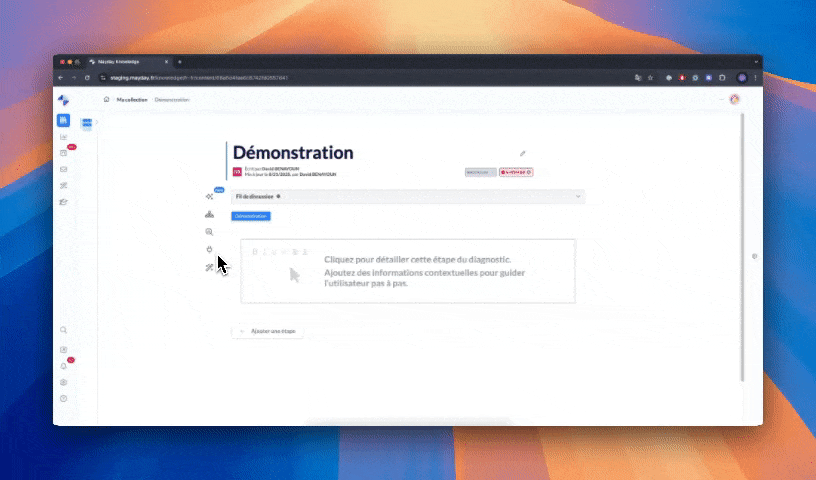Click the home icon in breadcrumb

coord(107,99)
